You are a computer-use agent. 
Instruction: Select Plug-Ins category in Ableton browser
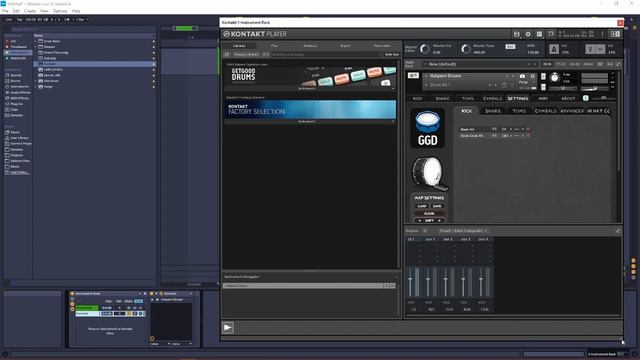(x=16, y=104)
